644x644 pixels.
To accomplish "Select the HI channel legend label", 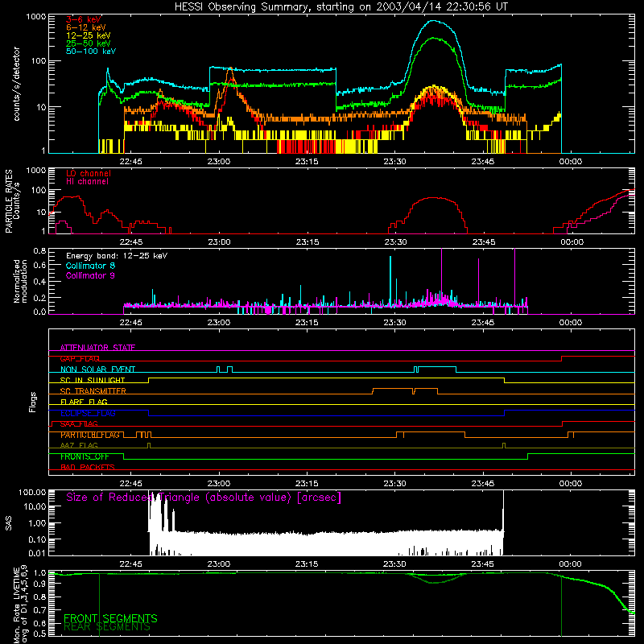I will [x=87, y=182].
